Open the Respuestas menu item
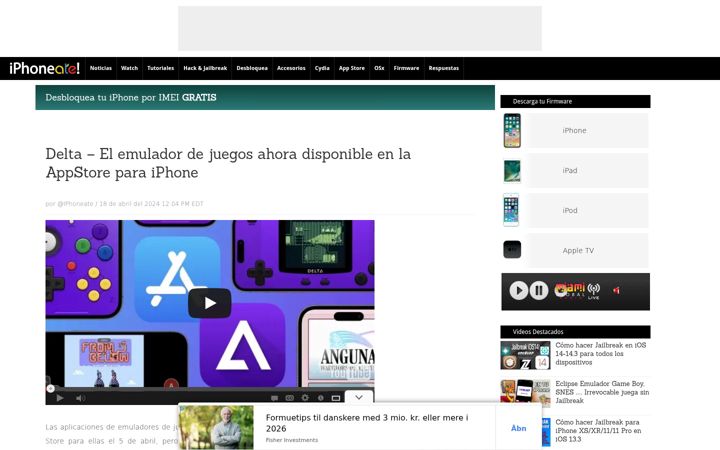Viewport: 720px width, 450px height. pos(444,68)
